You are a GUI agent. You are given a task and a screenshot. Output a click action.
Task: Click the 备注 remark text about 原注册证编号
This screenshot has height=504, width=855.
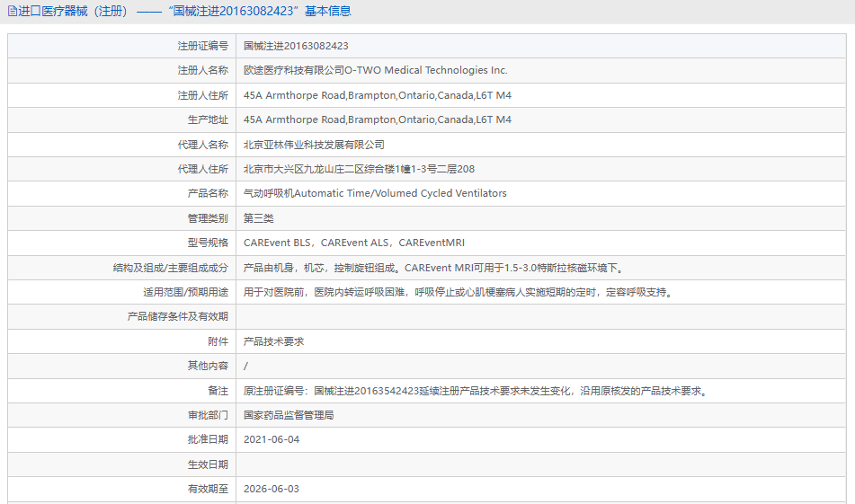click(x=476, y=391)
